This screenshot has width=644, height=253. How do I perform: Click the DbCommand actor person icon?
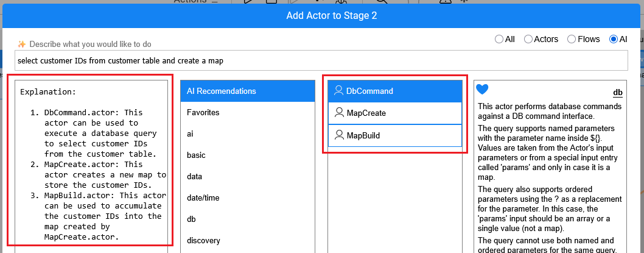[339, 91]
